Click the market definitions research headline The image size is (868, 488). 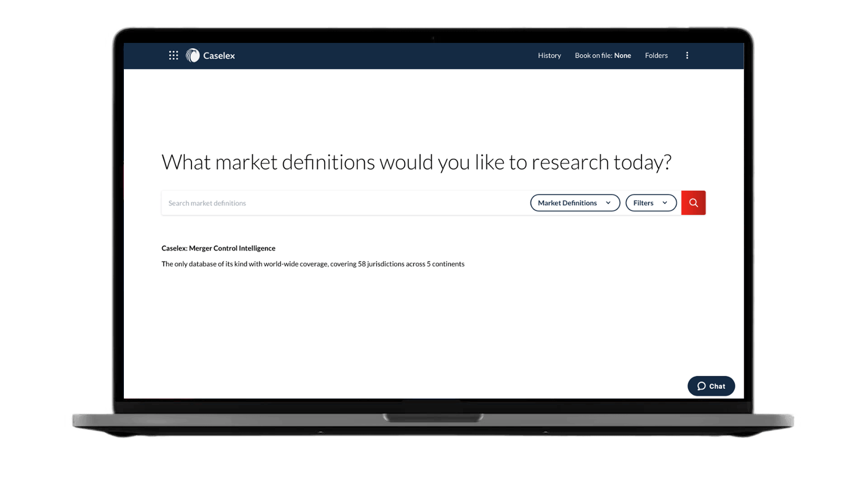[x=416, y=162]
